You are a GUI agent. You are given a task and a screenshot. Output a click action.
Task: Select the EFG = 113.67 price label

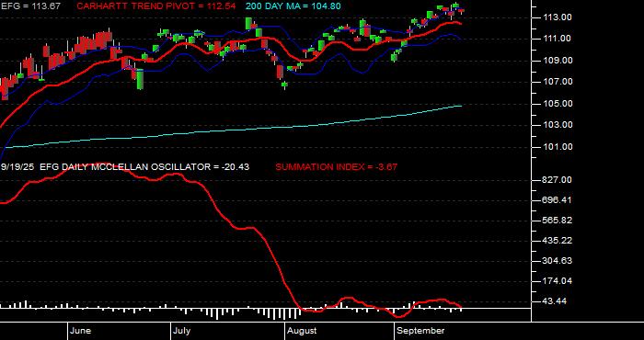click(30, 6)
